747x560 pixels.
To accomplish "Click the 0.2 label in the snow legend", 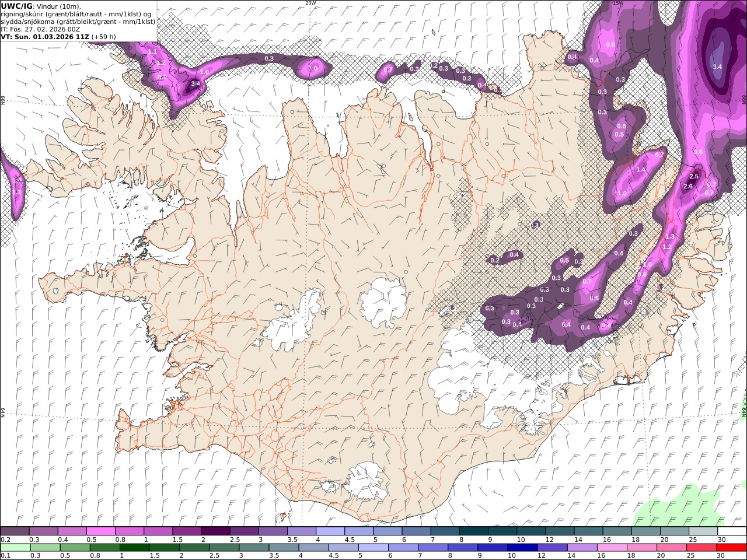I will click(x=5, y=540).
